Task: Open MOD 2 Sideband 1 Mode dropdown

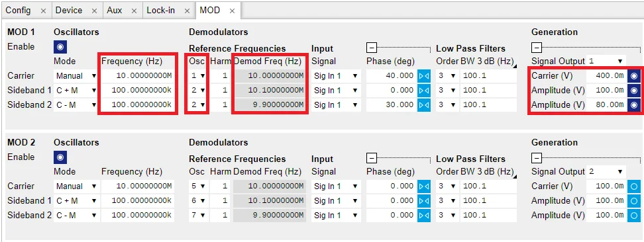Action: [x=76, y=200]
